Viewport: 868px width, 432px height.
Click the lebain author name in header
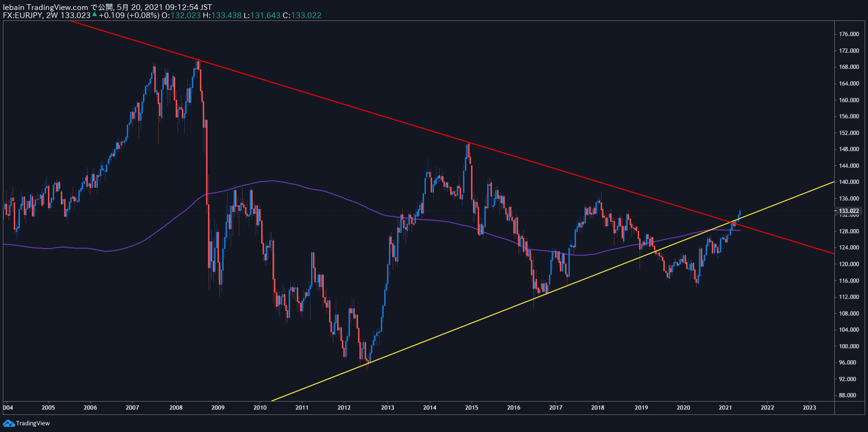click(x=14, y=7)
